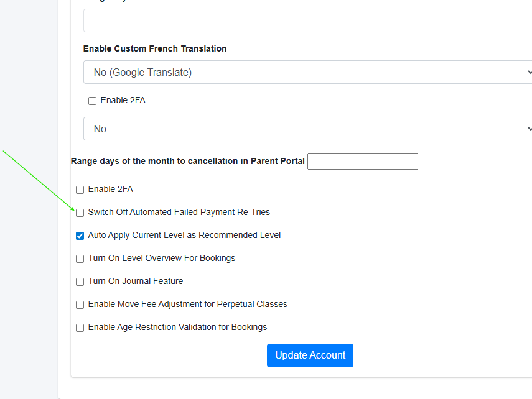This screenshot has height=399, width=532.
Task: Enable Switch Off Automated Failed Payment Re-Tries checkbox
Action: [80, 213]
